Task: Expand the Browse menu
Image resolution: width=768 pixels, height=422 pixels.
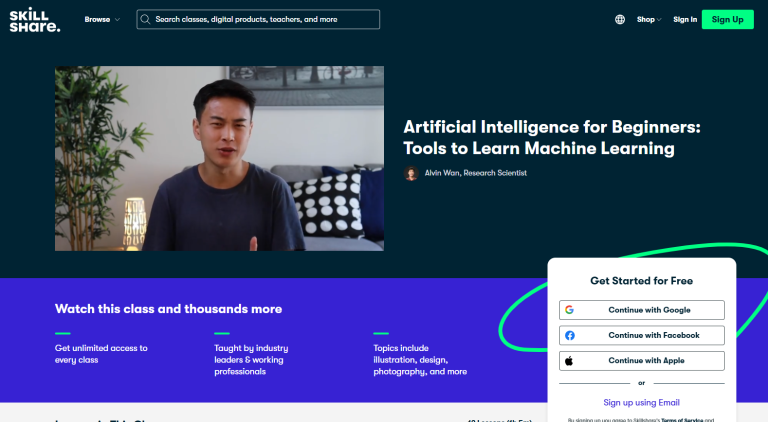Action: 102,20
